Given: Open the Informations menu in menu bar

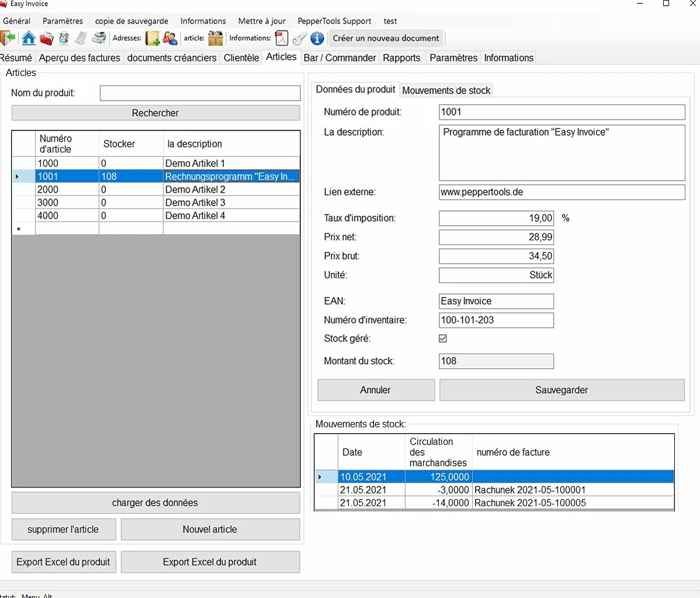Looking at the screenshot, I should pos(203,21).
